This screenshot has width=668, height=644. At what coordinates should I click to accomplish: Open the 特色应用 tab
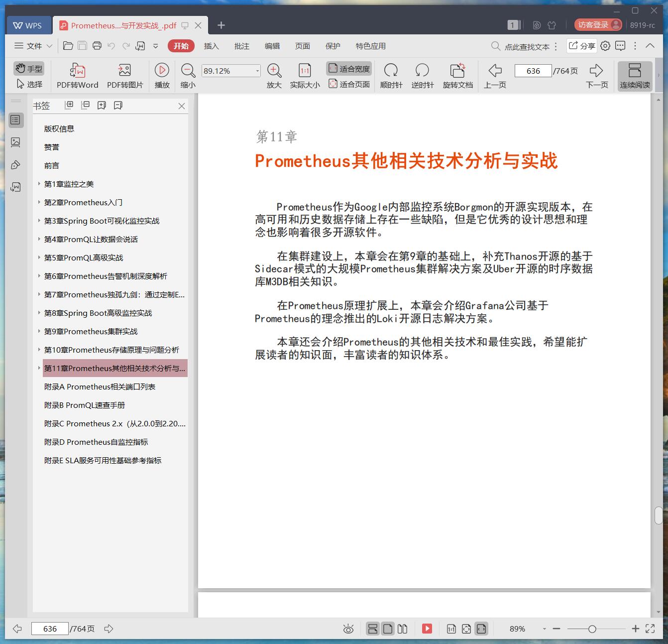(370, 46)
